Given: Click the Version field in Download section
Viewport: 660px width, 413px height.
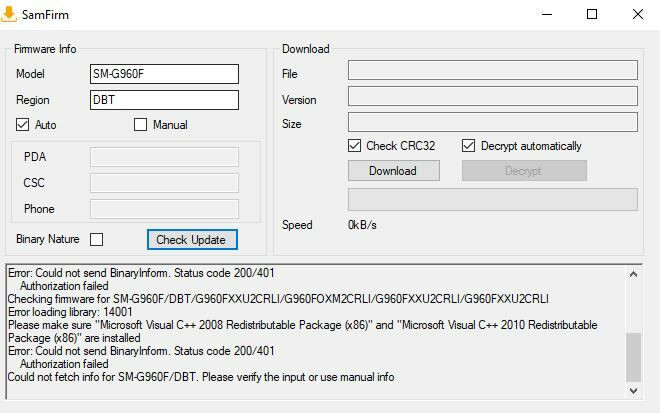Looking at the screenshot, I should [492, 96].
